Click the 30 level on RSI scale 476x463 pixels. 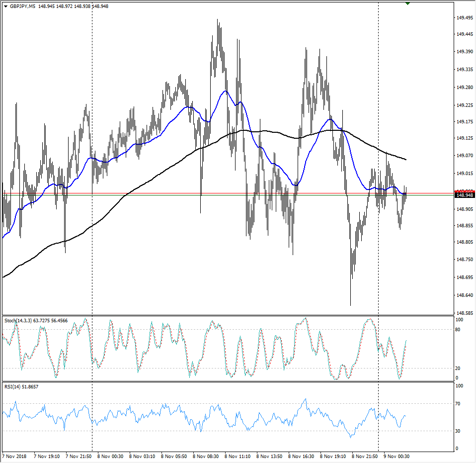[x=460, y=431]
